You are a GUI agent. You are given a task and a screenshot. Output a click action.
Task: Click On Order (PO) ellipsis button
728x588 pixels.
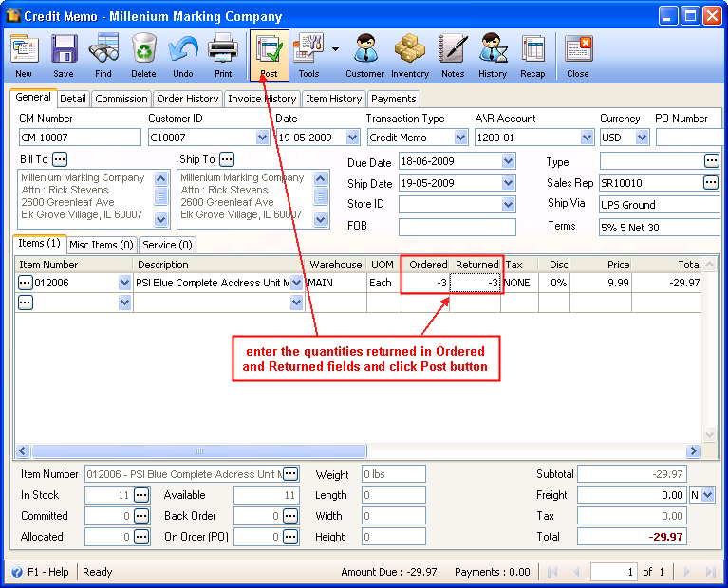pyautogui.click(x=290, y=537)
